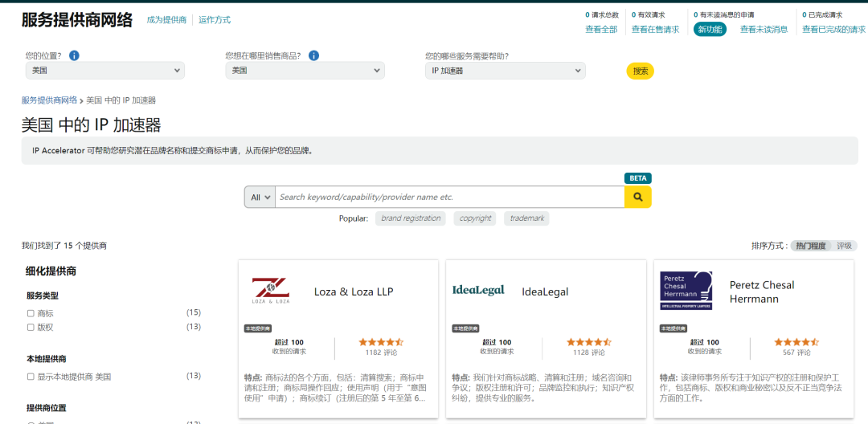Image resolution: width=868 pixels, height=424 pixels.
Task: Click the star rating on Loza & Loza card
Action: tap(381, 342)
